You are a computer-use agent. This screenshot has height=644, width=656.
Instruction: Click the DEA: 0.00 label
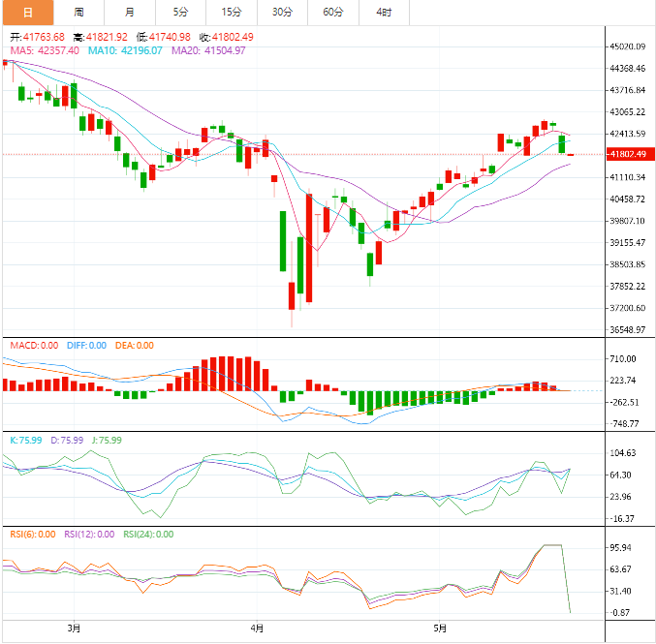point(135,346)
